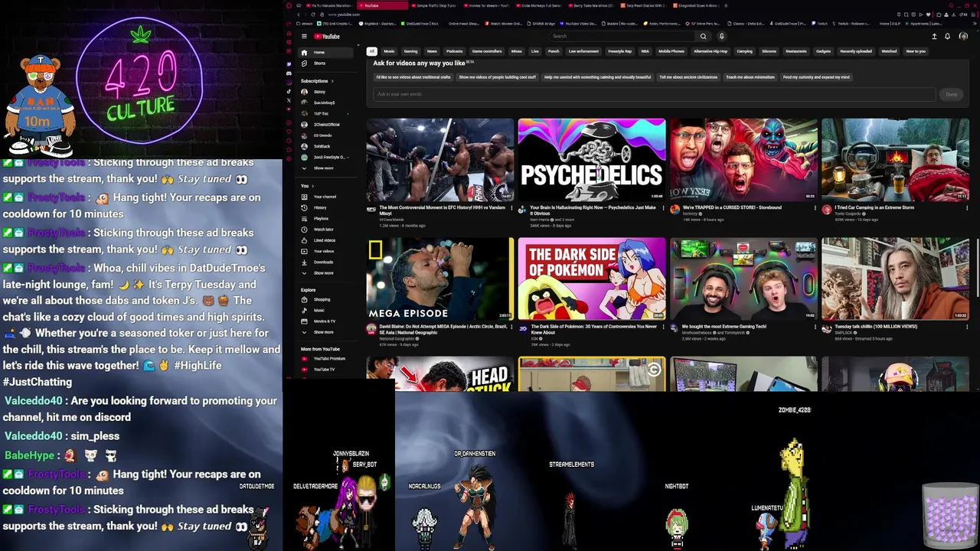This screenshot has width=980, height=551.
Task: Show hidden bookmarks overflow chevron
Action: (975, 24)
